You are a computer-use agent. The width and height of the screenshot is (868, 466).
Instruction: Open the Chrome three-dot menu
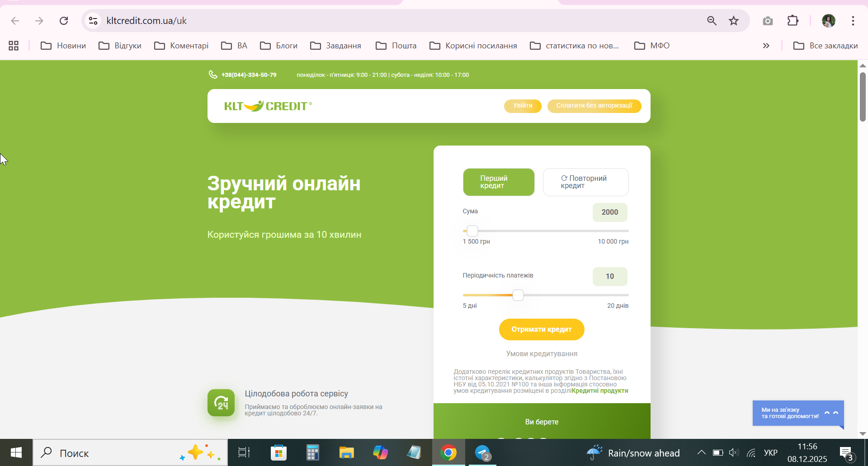point(853,21)
